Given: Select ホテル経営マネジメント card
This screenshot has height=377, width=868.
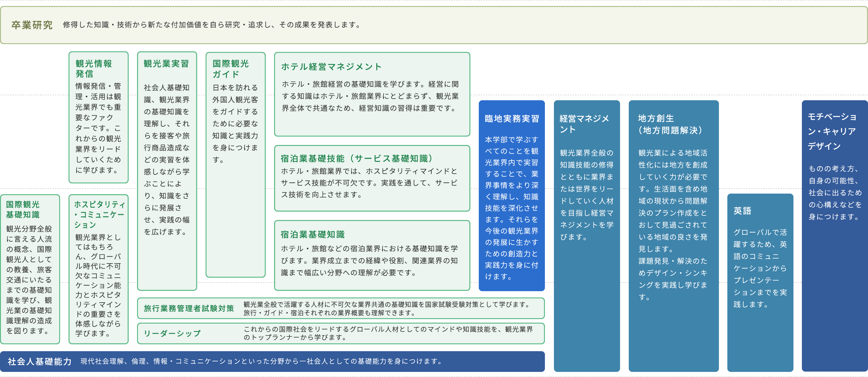Looking at the screenshot, I should click(372, 94).
